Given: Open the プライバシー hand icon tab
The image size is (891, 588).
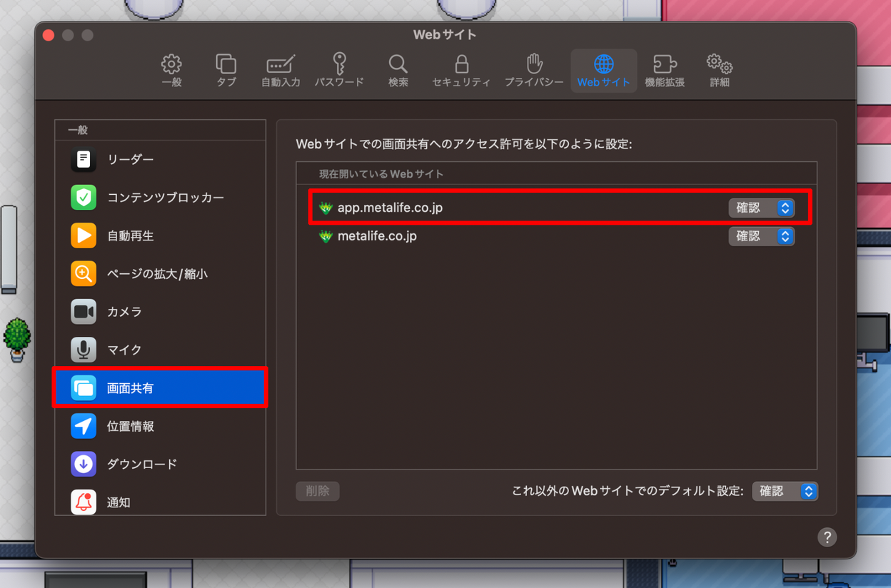Looking at the screenshot, I should [534, 71].
